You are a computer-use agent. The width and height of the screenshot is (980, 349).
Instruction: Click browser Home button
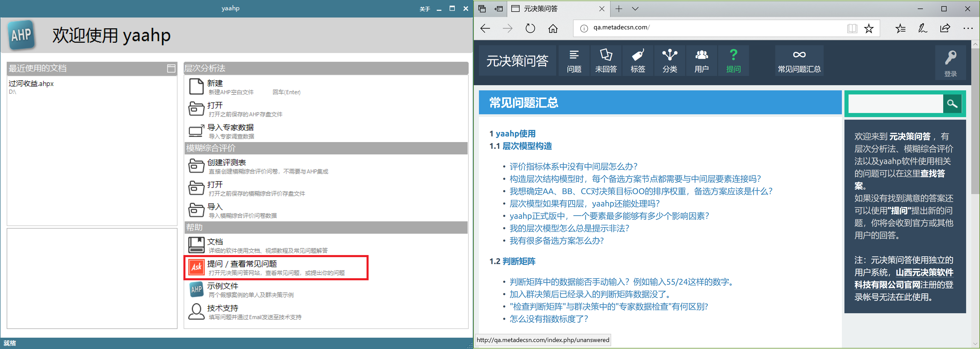pos(553,28)
